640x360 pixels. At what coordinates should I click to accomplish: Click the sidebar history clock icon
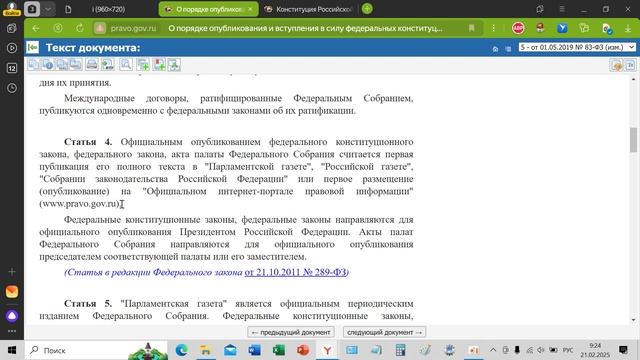(x=12, y=88)
